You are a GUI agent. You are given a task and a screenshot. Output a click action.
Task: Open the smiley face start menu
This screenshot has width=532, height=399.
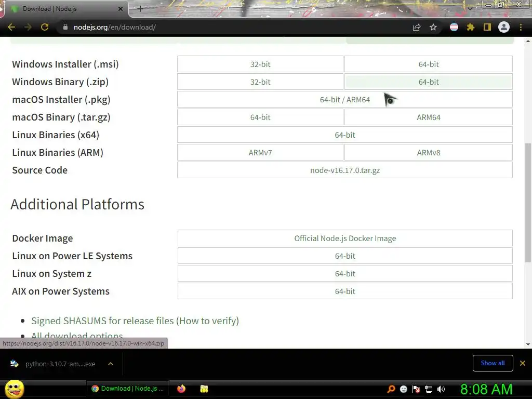tap(15, 389)
